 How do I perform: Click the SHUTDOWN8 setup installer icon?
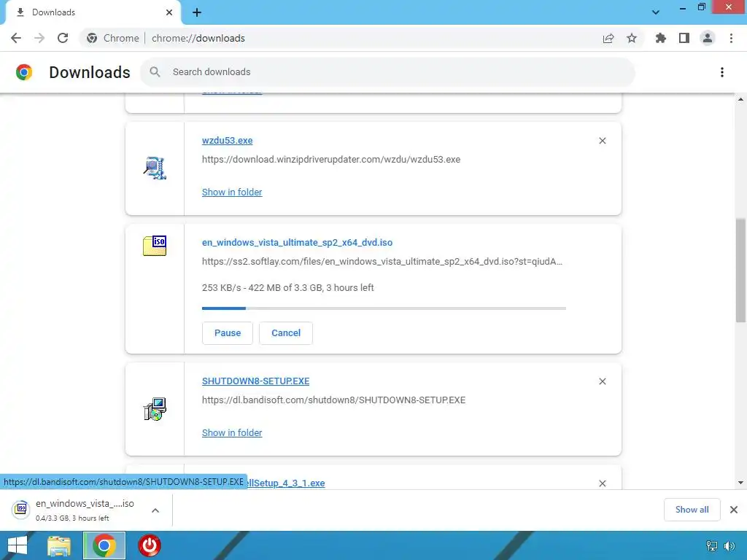coord(155,409)
